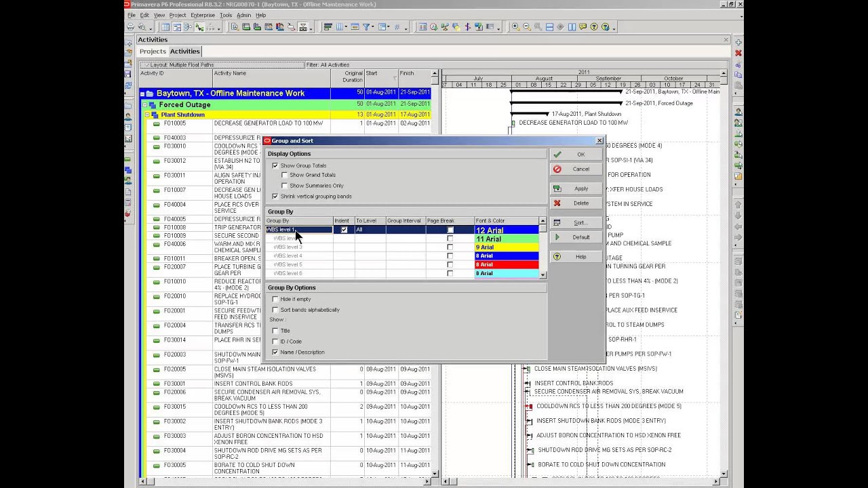Open the View menu

click(x=159, y=15)
